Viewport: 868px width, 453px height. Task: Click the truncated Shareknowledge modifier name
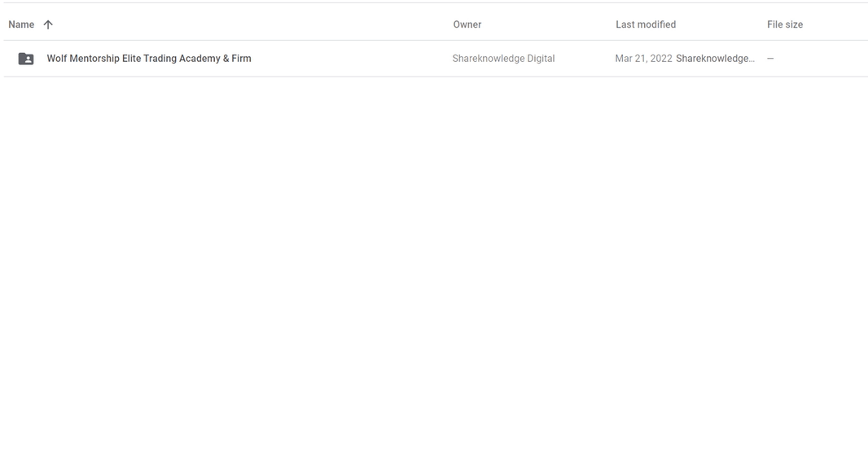coord(715,59)
